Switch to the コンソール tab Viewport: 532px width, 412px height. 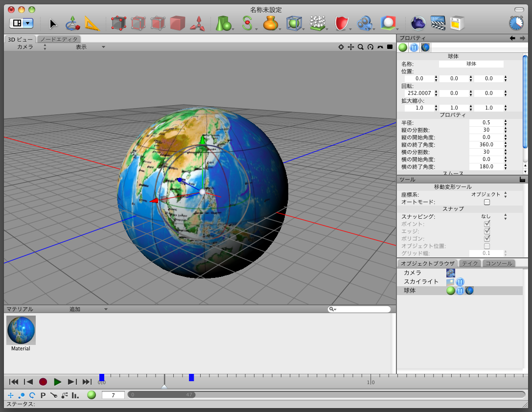(498, 263)
